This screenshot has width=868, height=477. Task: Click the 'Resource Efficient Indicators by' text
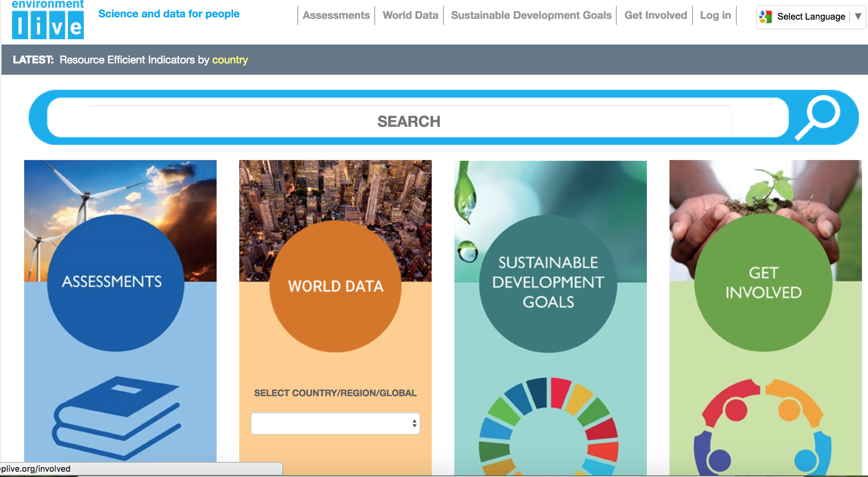point(134,60)
